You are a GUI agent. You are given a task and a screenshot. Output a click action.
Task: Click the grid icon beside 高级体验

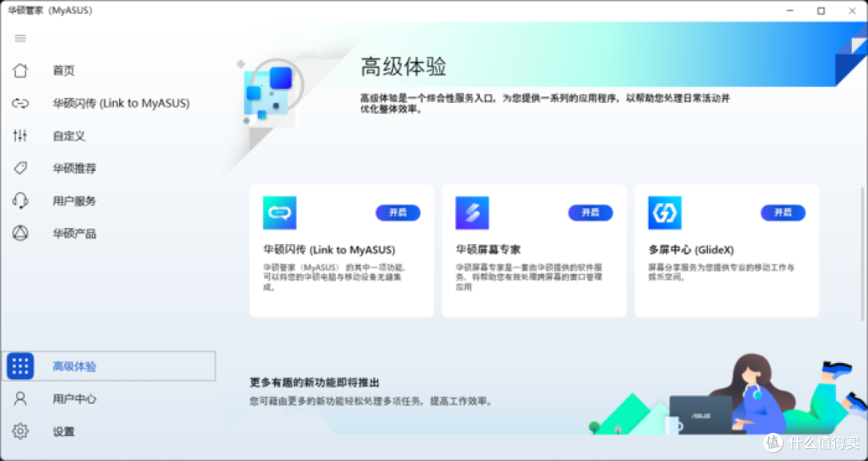coord(20,365)
